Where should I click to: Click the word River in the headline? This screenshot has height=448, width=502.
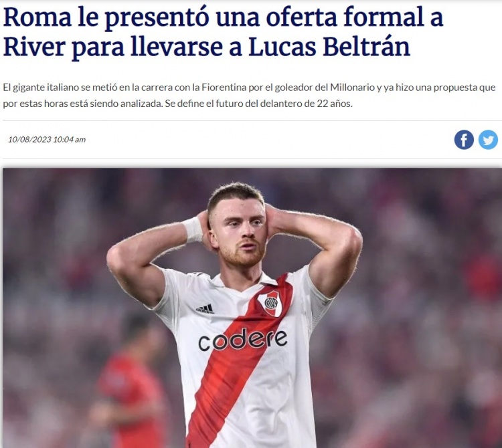click(35, 47)
